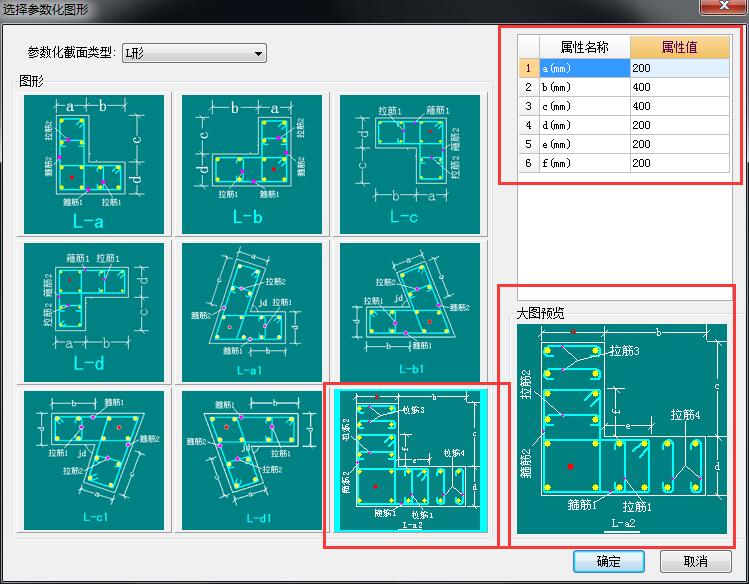This screenshot has height=584, width=749.
Task: Select the L-a section shape thumbnail
Action: pyautogui.click(x=94, y=164)
